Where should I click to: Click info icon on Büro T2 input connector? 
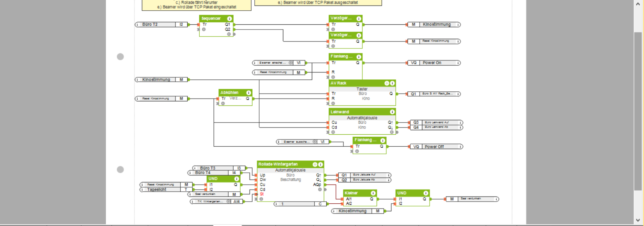point(137,25)
